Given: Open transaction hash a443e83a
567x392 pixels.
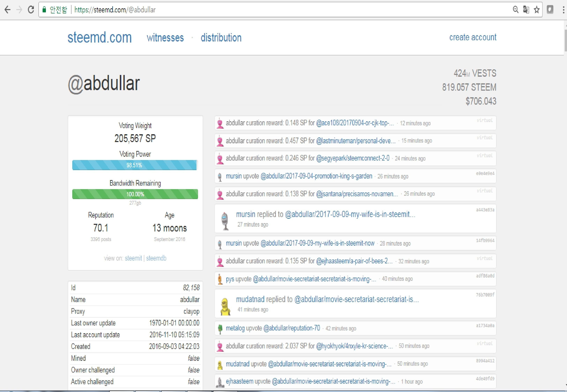Looking at the screenshot, I should coord(485,210).
